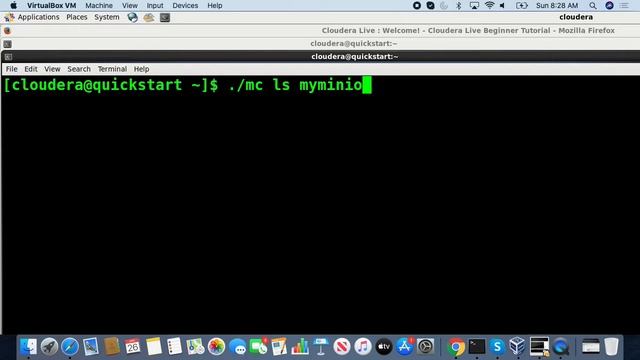
Task: Open Trash in the Dock
Action: [611, 347]
